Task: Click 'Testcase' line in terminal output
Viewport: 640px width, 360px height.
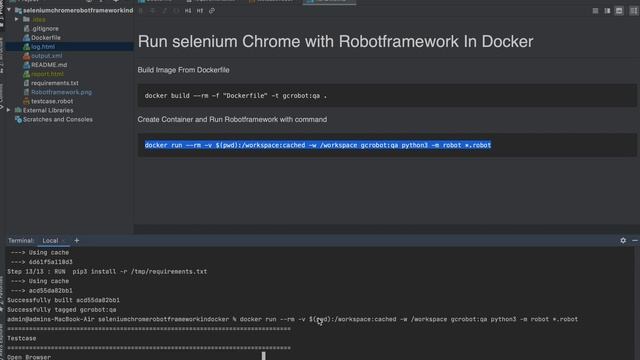Action: click(x=22, y=338)
